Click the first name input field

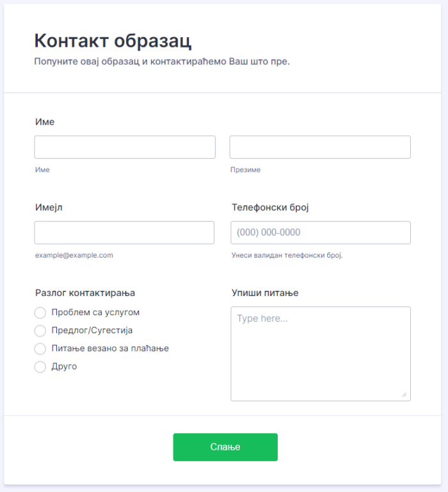point(125,147)
